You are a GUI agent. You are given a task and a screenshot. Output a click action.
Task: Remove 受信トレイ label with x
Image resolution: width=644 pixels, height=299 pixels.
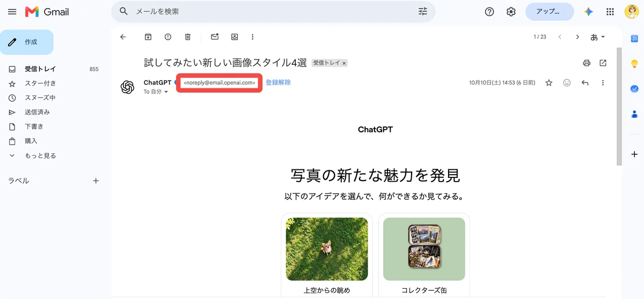[345, 63]
